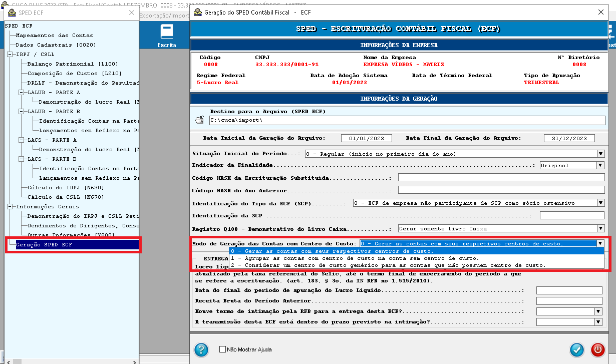Open the Registro Q100 Livro Caixa dropdown

(x=600, y=228)
